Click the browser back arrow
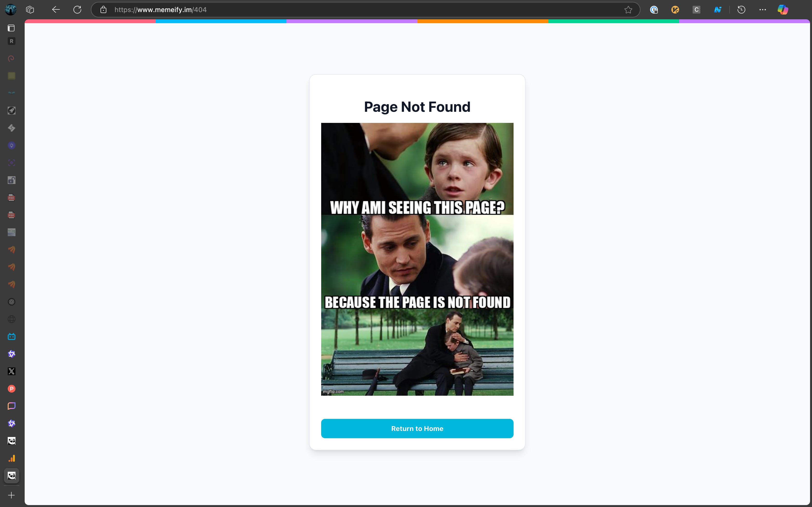This screenshot has width=812, height=507. click(56, 10)
